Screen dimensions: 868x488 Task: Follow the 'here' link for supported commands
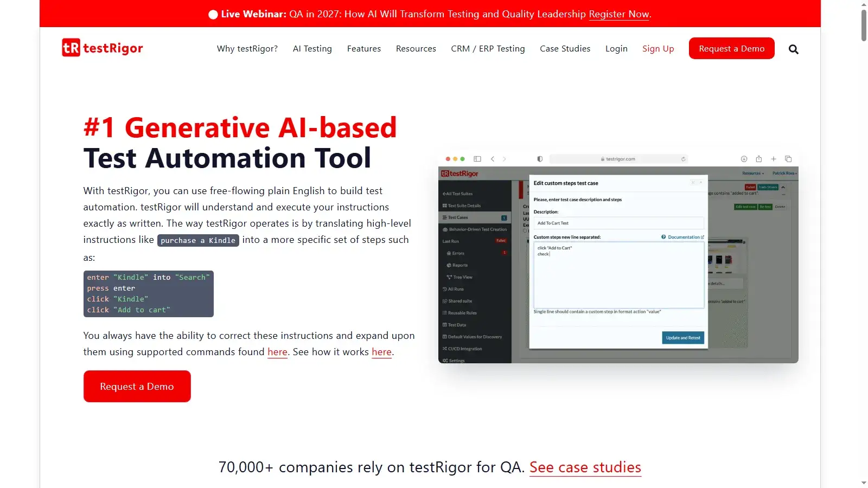pos(277,352)
